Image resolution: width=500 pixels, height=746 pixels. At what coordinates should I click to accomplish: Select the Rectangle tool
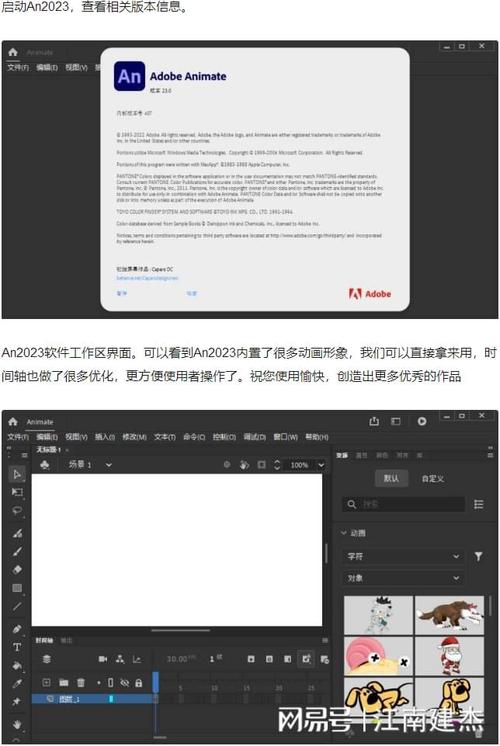pyautogui.click(x=18, y=589)
